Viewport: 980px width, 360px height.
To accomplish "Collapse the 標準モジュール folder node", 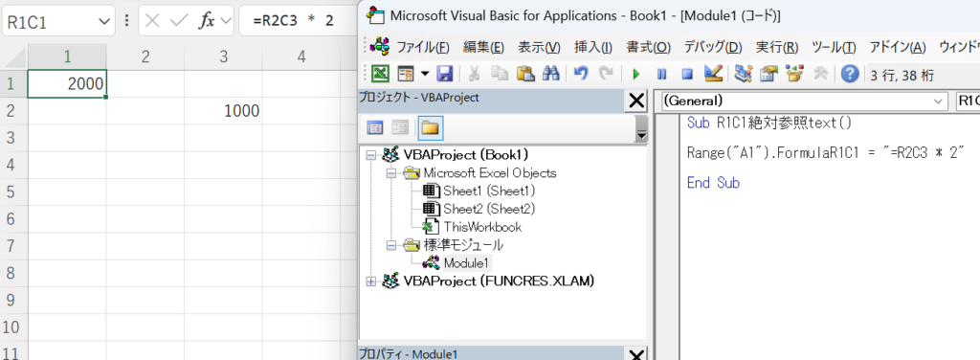I will 391,245.
